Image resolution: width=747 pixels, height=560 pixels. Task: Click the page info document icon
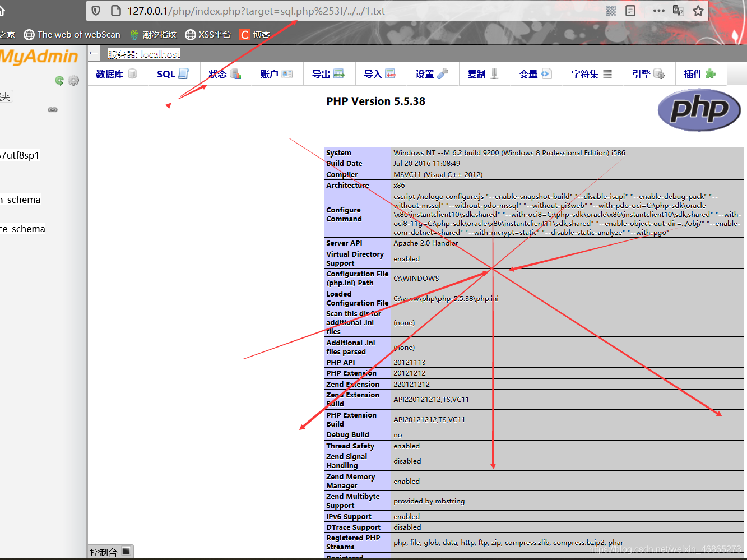pos(116,11)
